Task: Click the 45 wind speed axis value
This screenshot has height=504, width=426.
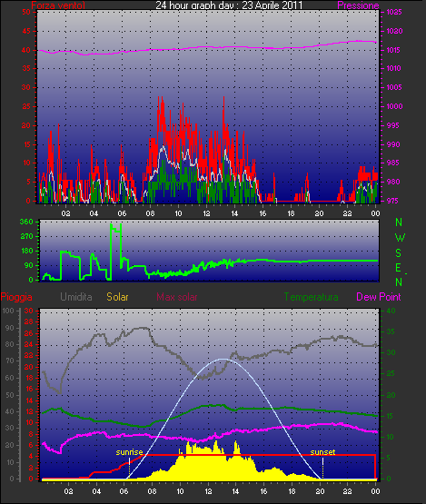Action: 26,31
